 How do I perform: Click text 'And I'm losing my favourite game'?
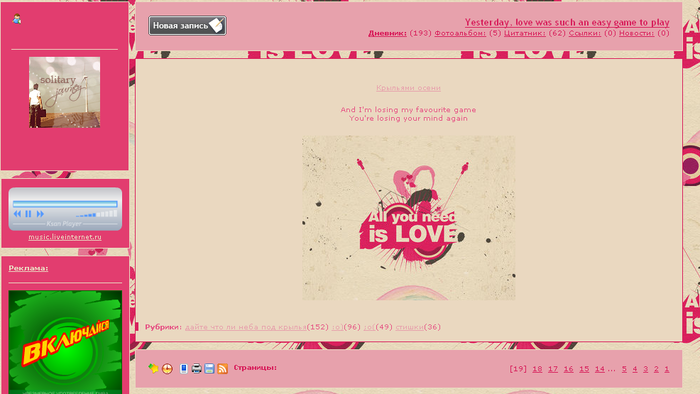[x=408, y=110]
